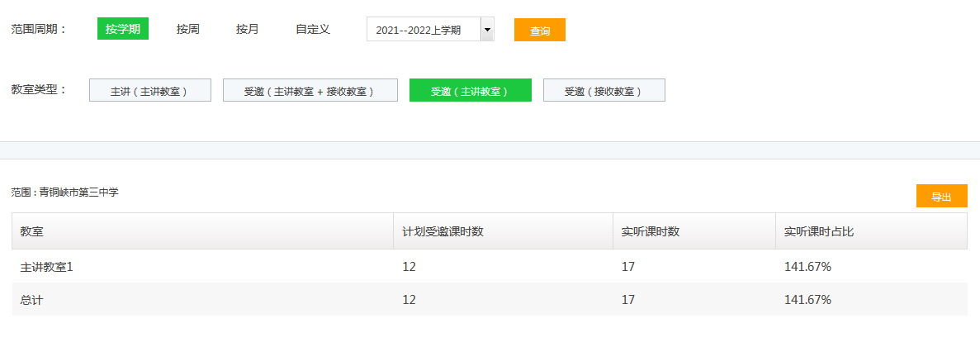Select 受邀（主讲教室 + 接收教室） classroom type
The height and width of the screenshot is (347, 980).
(310, 90)
